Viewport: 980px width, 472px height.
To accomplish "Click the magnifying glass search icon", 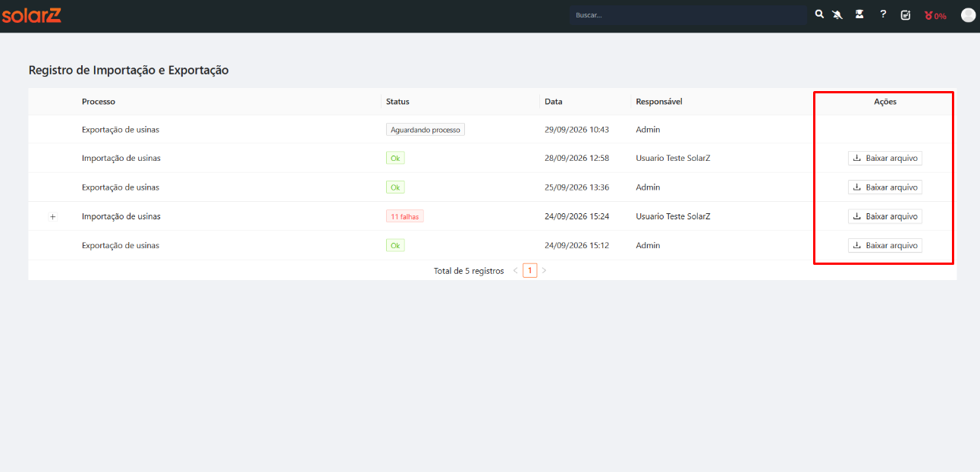I will pos(819,14).
